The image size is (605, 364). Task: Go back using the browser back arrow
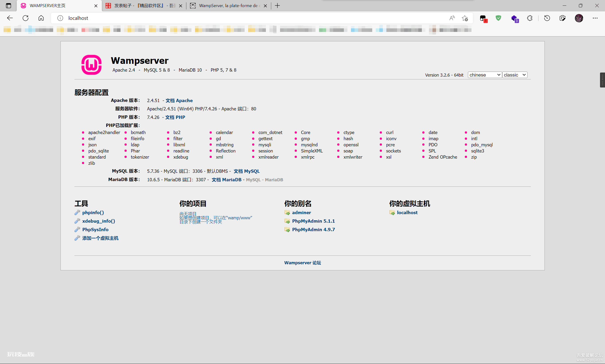[10, 18]
